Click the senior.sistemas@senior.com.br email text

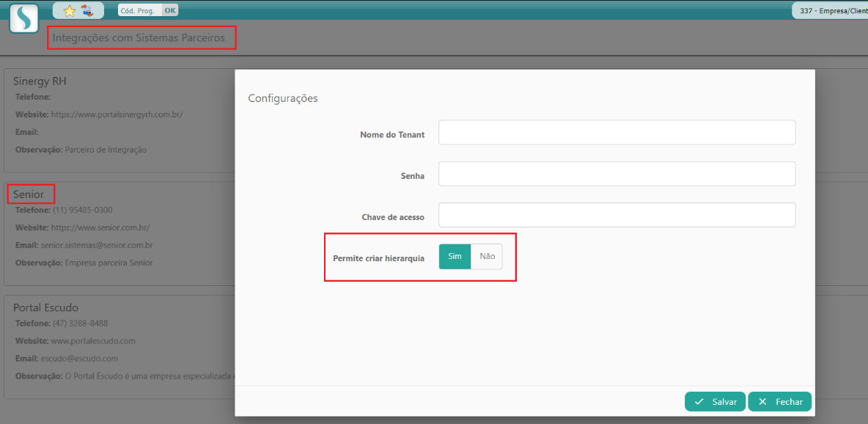(97, 244)
